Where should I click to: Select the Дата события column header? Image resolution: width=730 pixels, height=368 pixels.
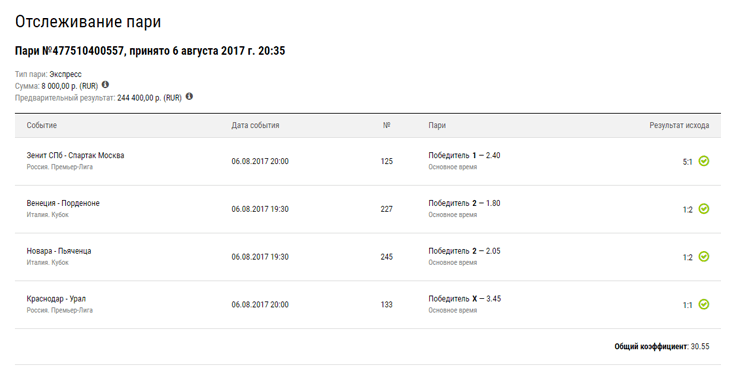click(255, 125)
